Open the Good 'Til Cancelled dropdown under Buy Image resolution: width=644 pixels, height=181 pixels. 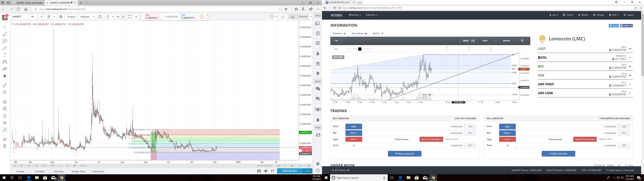[x=431, y=139]
